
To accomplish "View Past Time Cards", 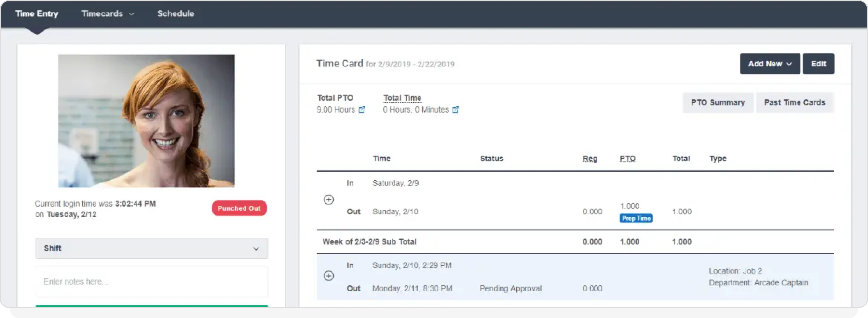I will pyautogui.click(x=794, y=102).
